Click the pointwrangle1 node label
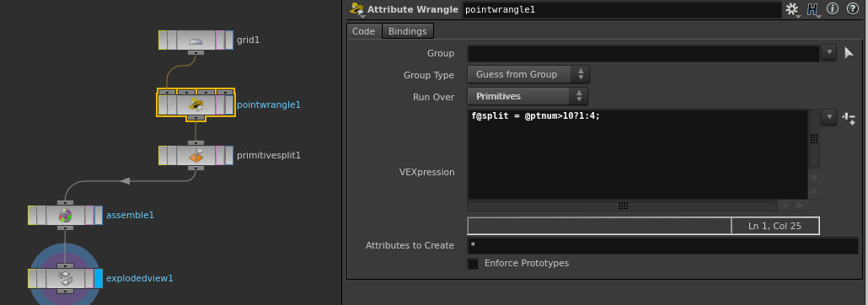Viewport: 868px width, 305px height. 269,104
